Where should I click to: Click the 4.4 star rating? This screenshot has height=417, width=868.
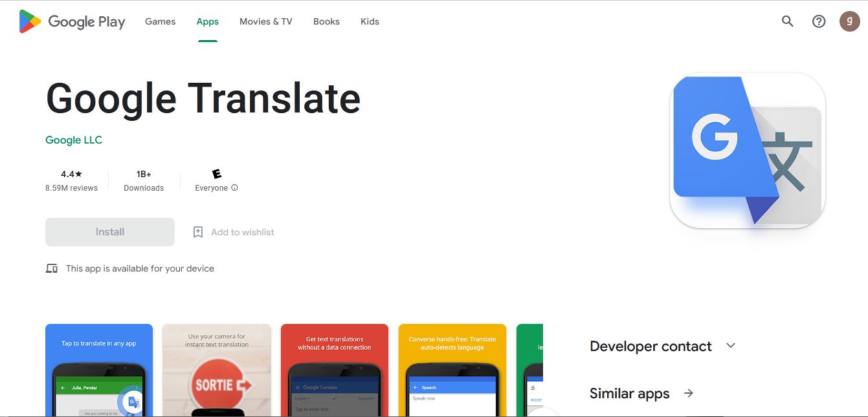[x=71, y=174]
